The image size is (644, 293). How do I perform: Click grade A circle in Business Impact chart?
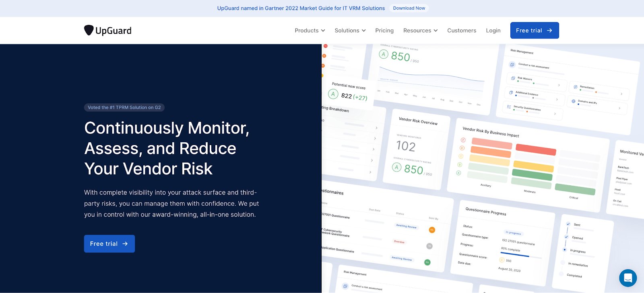pyautogui.click(x=458, y=173)
